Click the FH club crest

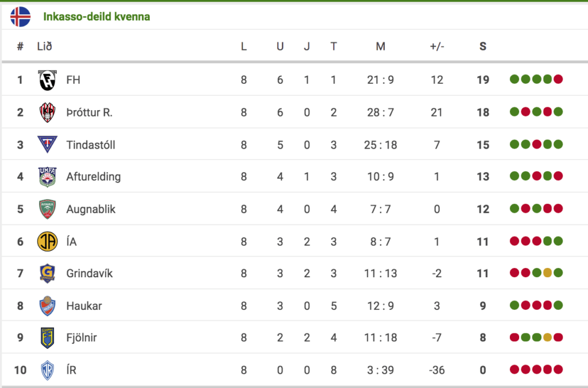[x=47, y=80]
